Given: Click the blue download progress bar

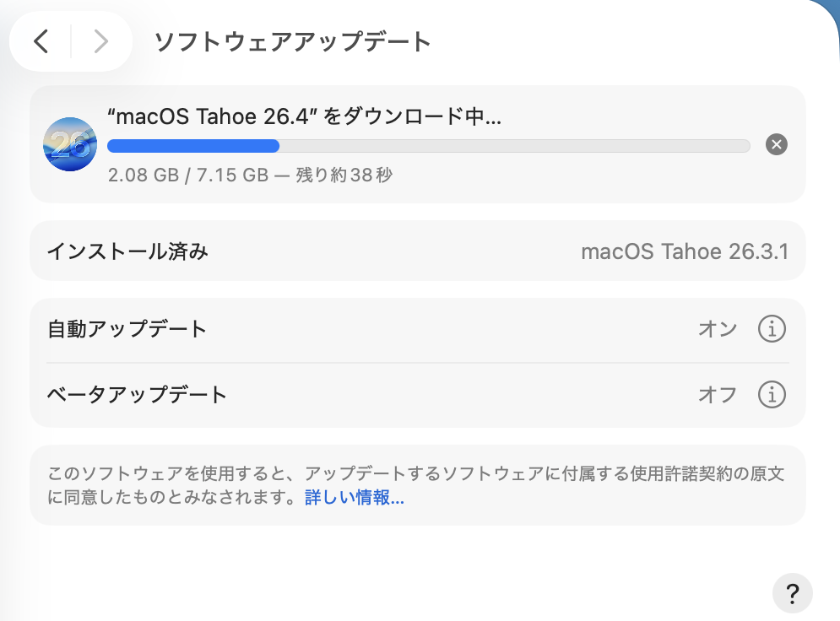Looking at the screenshot, I should tap(194, 146).
